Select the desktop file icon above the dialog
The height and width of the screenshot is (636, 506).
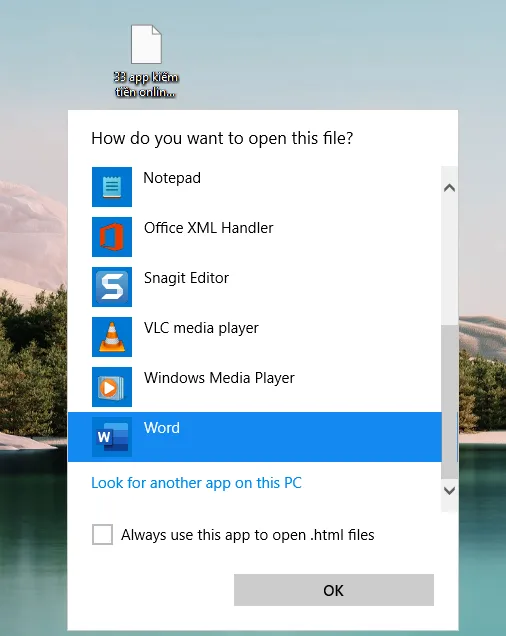click(146, 44)
